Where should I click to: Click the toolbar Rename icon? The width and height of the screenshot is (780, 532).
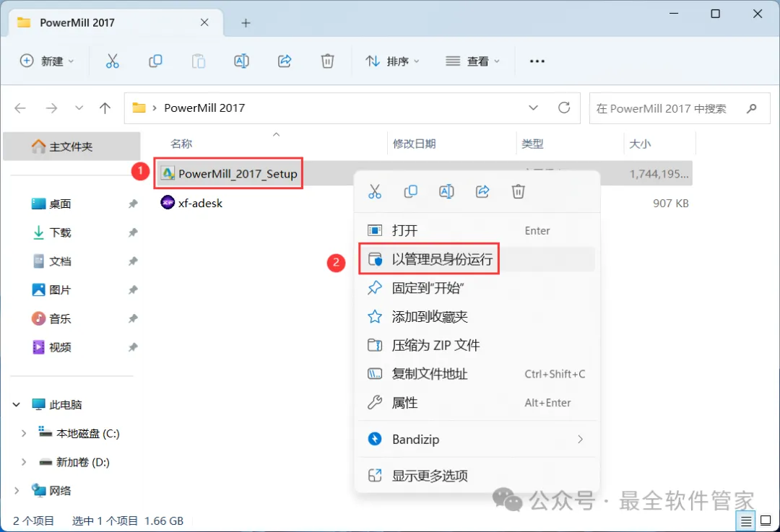coord(241,61)
